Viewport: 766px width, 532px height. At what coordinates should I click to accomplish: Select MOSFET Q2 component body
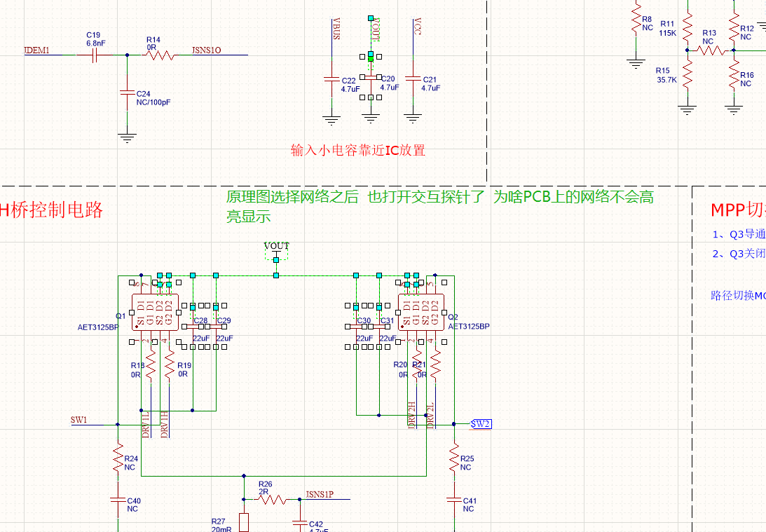click(421, 312)
